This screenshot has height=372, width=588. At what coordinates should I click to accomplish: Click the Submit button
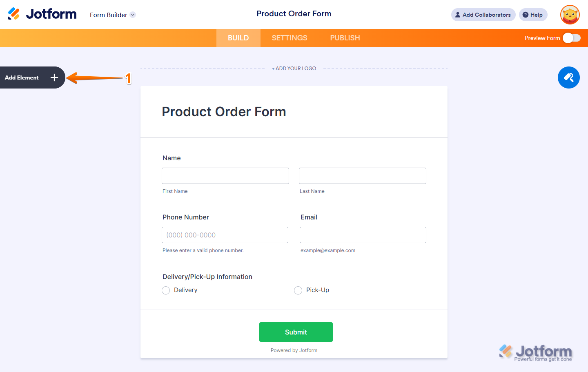tap(296, 332)
